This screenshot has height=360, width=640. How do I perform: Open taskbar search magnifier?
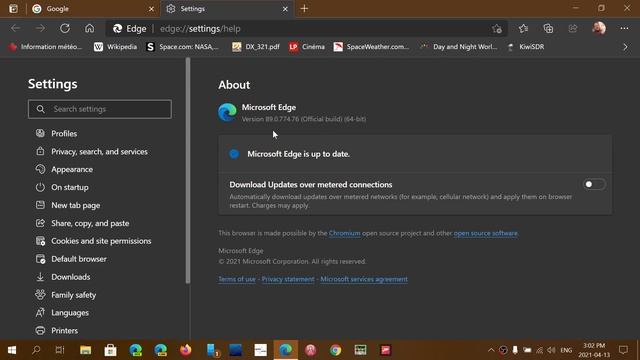tap(36, 350)
